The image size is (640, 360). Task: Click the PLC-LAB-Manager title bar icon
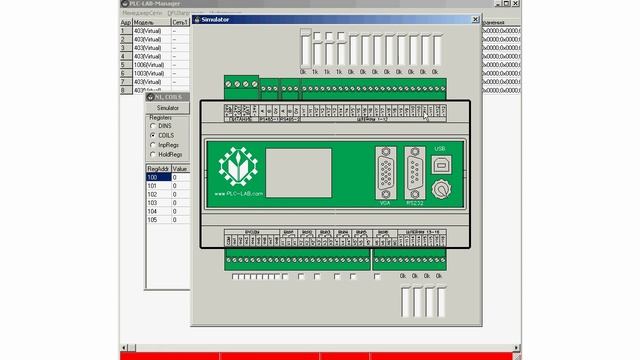pos(124,3)
